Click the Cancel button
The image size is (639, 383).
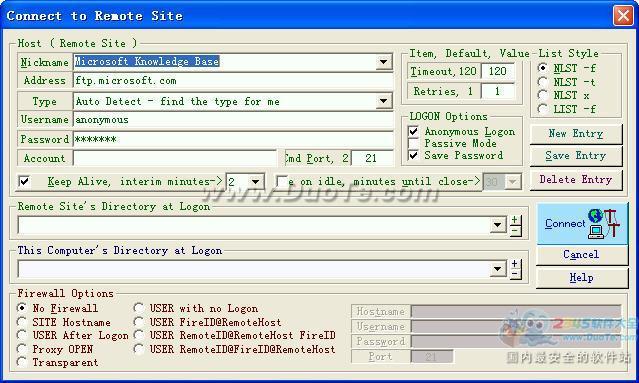582,255
